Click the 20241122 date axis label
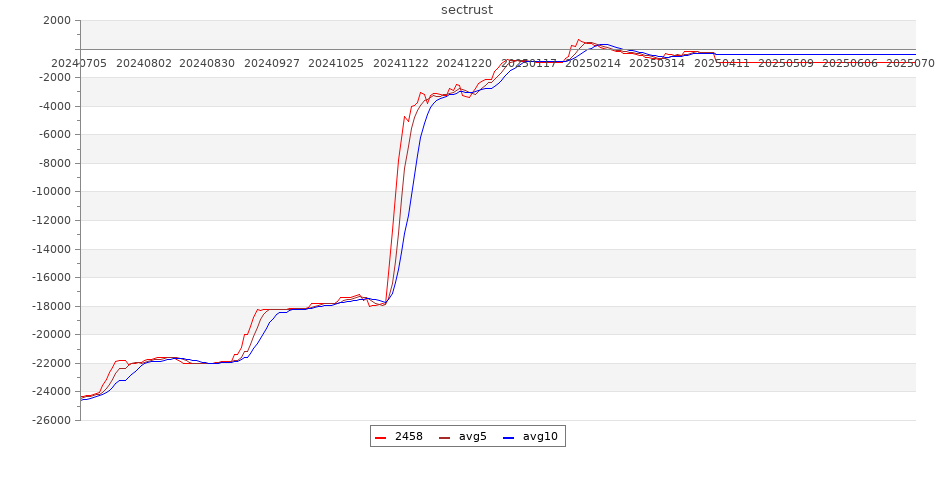Screen dimensions: 935x500 tap(401, 63)
